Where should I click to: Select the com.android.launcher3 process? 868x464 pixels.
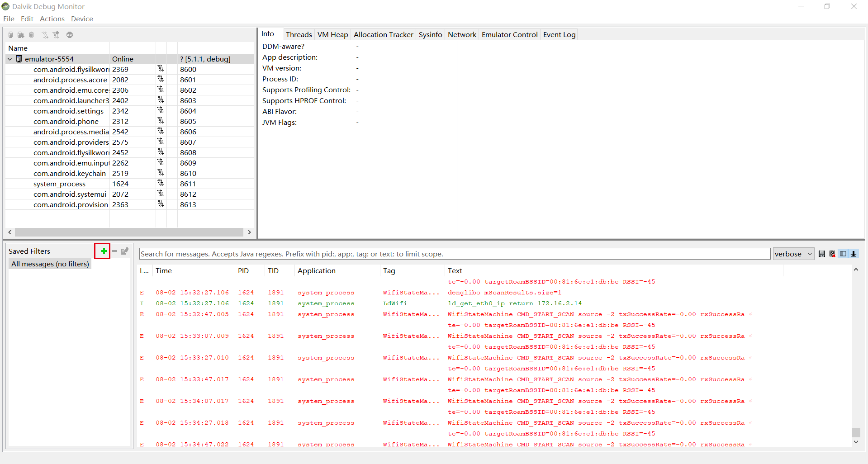[130, 100]
